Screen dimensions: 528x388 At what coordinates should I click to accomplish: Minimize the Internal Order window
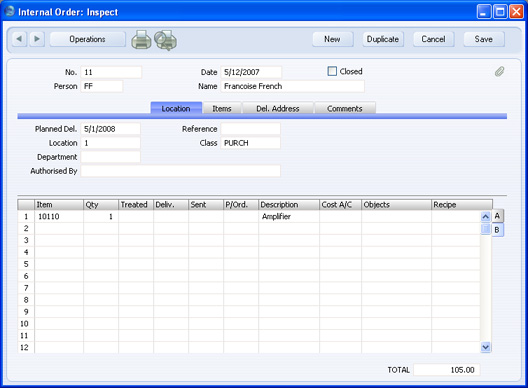click(x=484, y=12)
